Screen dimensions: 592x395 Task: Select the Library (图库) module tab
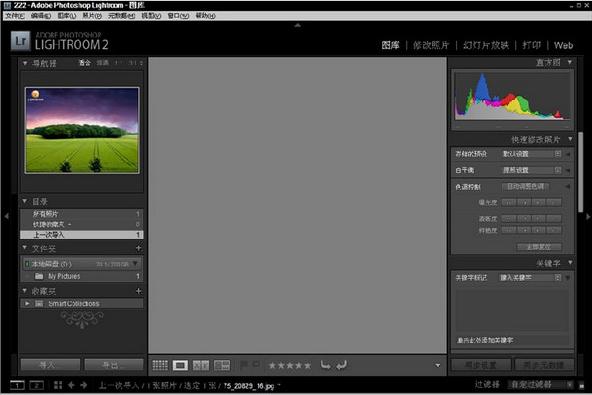click(390, 45)
